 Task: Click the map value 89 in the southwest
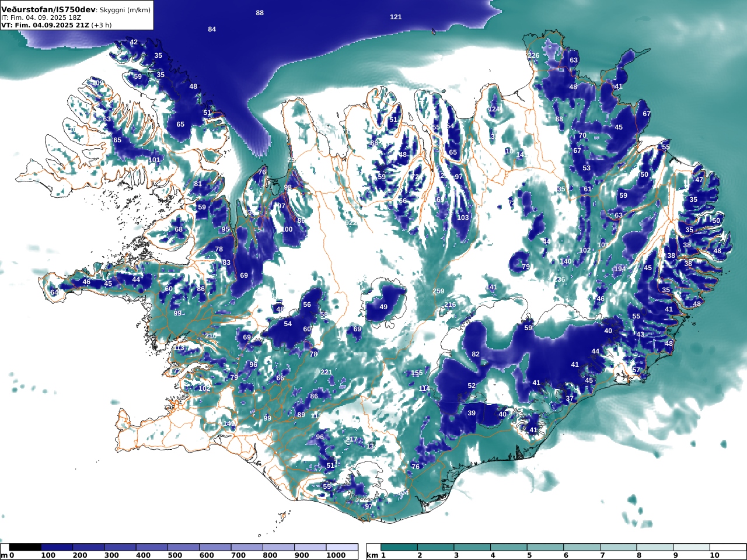point(301,415)
